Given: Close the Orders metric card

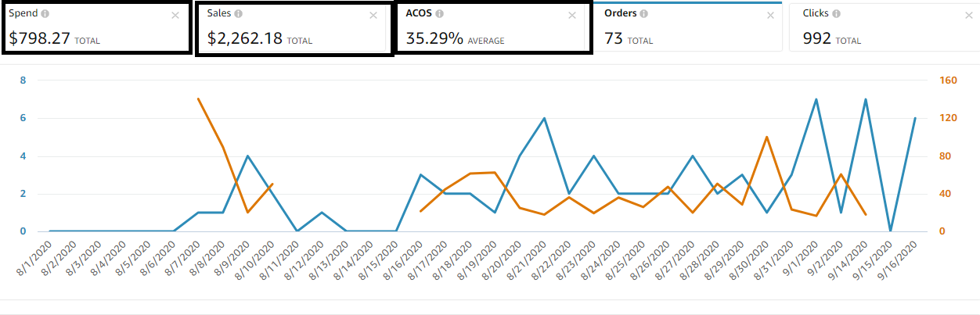Looking at the screenshot, I should point(771,15).
